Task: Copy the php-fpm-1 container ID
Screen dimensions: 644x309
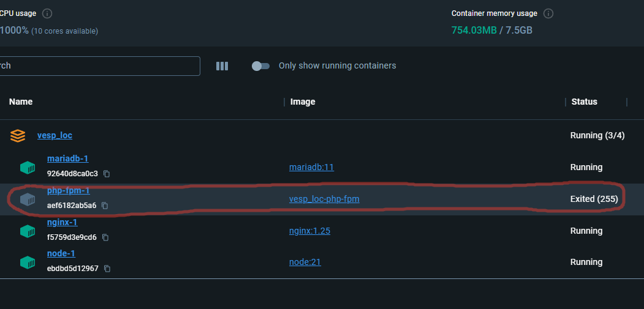Action: click(105, 206)
